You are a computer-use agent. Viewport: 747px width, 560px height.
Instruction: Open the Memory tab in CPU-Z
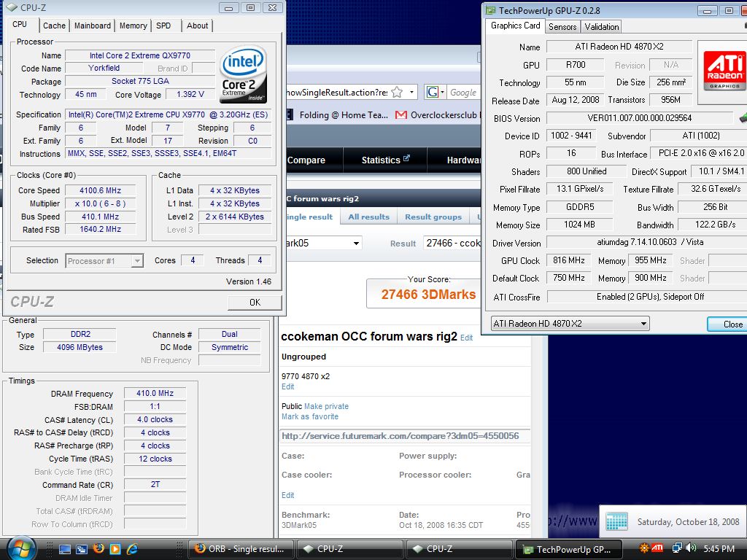tap(133, 26)
